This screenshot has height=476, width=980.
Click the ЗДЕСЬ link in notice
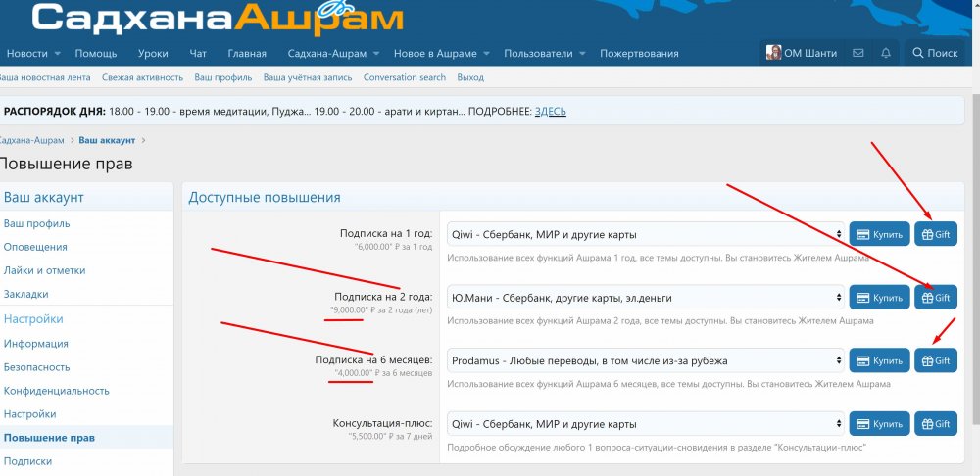point(551,112)
